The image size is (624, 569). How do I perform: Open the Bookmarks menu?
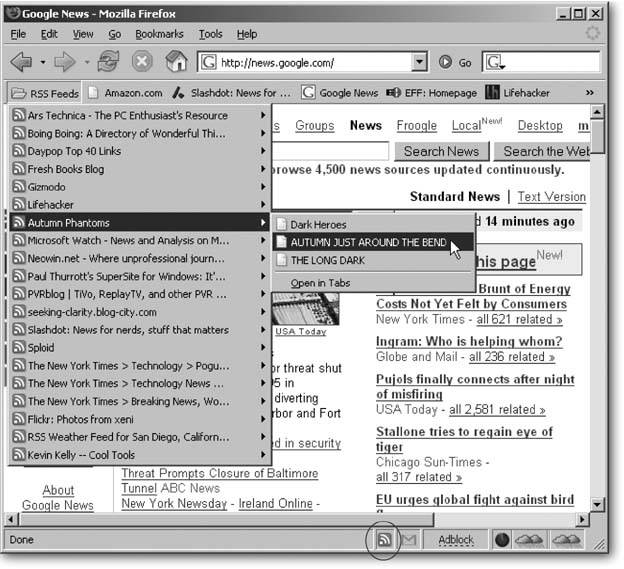(159, 34)
